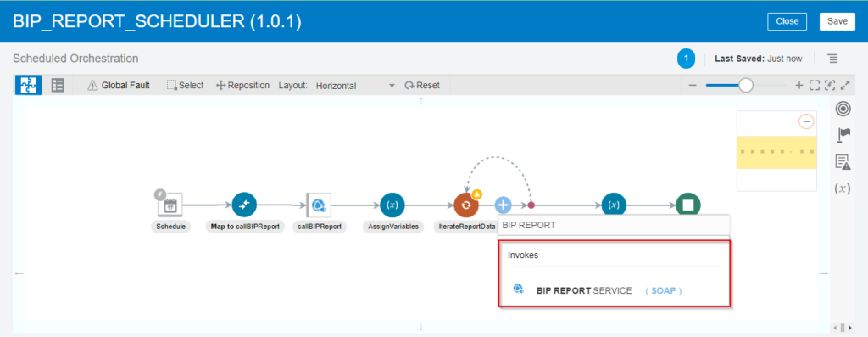
Task: Pan canvas up with top arrow
Action: (x=421, y=100)
